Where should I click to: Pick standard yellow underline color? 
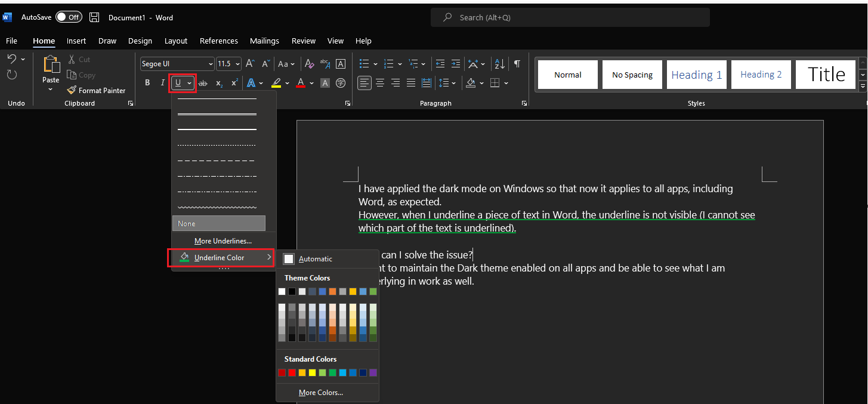coord(312,372)
